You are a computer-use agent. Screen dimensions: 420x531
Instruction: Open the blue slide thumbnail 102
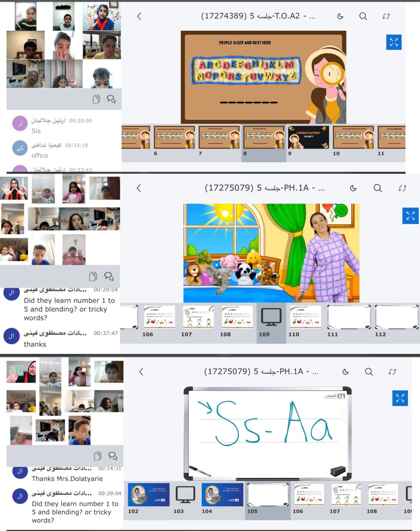coord(149,495)
